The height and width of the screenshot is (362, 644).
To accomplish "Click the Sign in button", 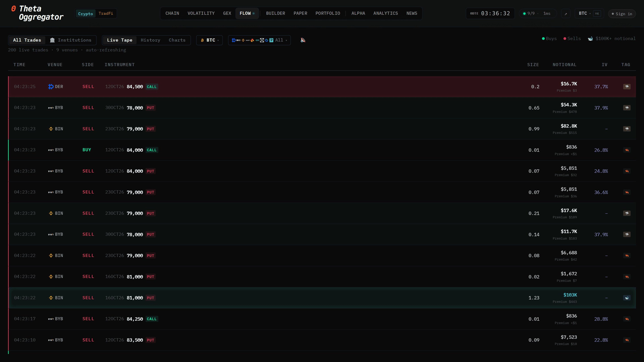I will pos(622,14).
